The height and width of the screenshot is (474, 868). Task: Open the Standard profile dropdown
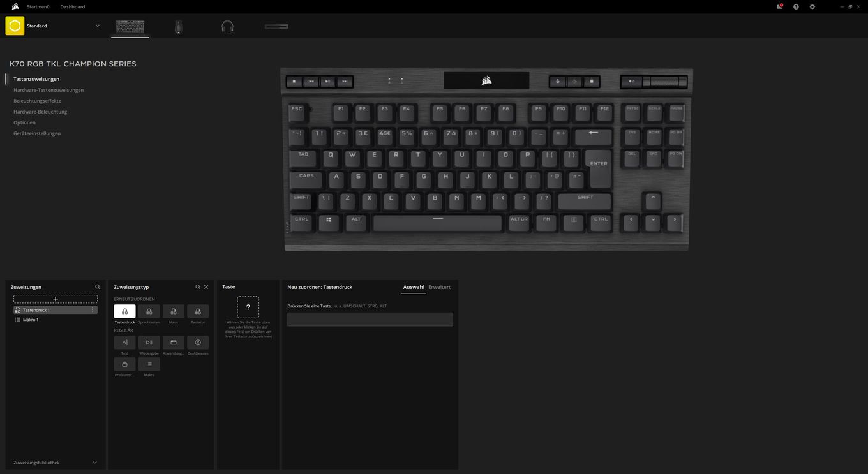tap(98, 26)
